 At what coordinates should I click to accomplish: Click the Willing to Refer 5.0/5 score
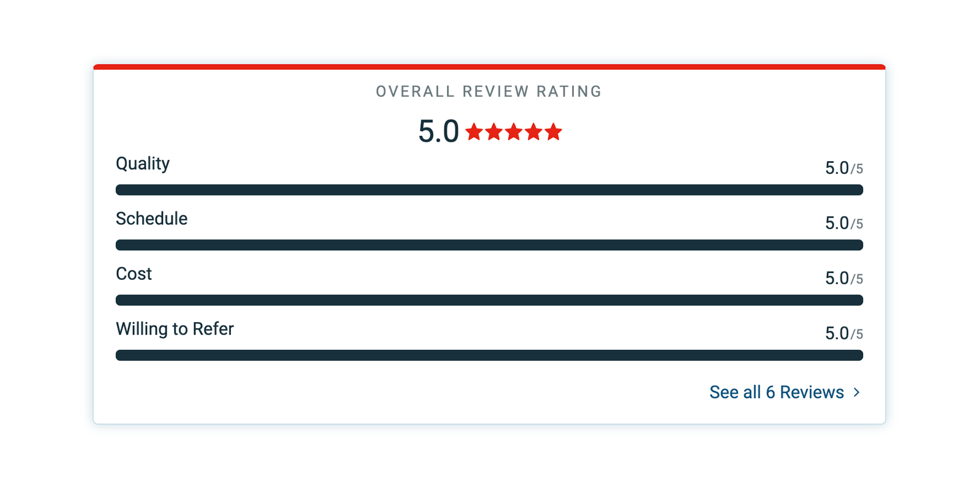click(843, 333)
